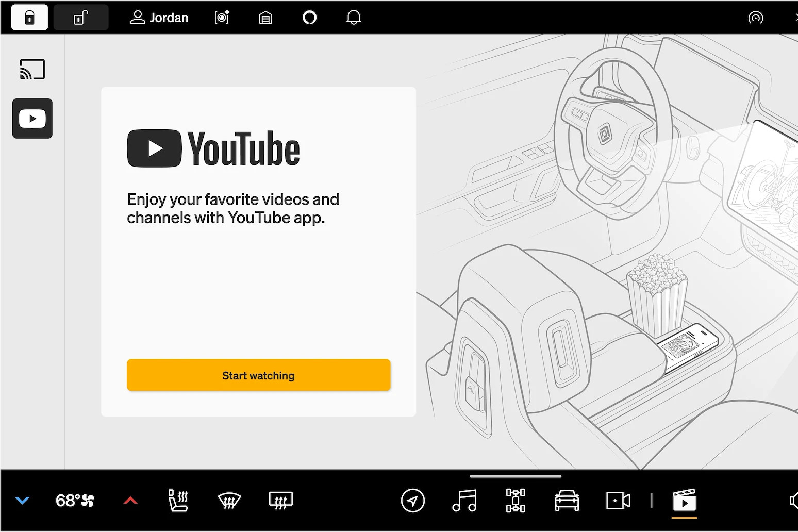Click the Start watching button

pos(259,375)
